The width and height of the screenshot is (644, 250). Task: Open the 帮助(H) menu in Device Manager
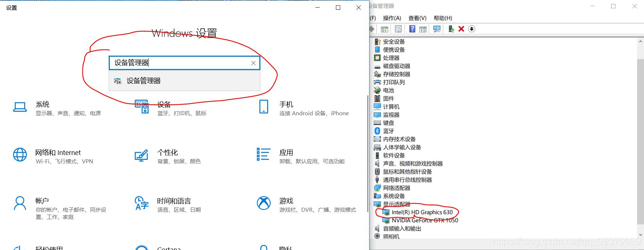click(443, 18)
